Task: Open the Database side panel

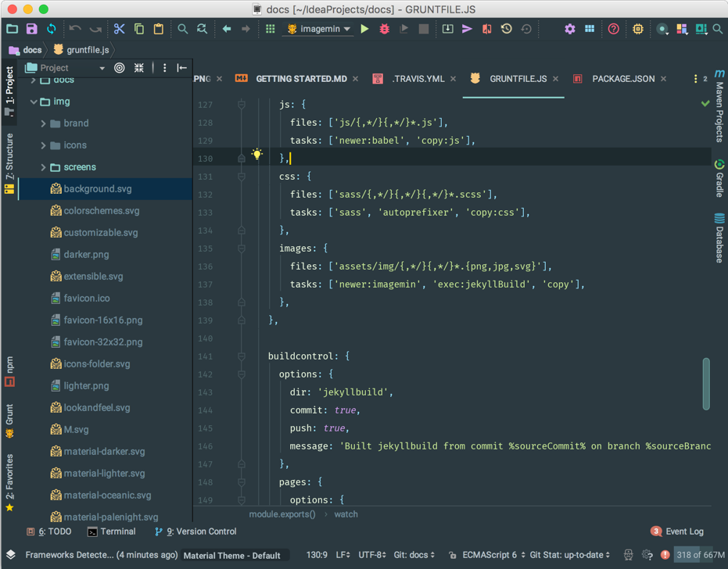Action: tap(719, 238)
